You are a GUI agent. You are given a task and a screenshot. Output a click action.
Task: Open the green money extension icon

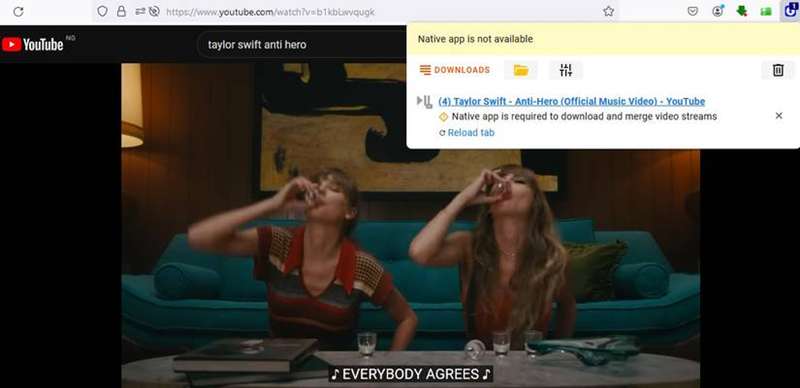[766, 11]
